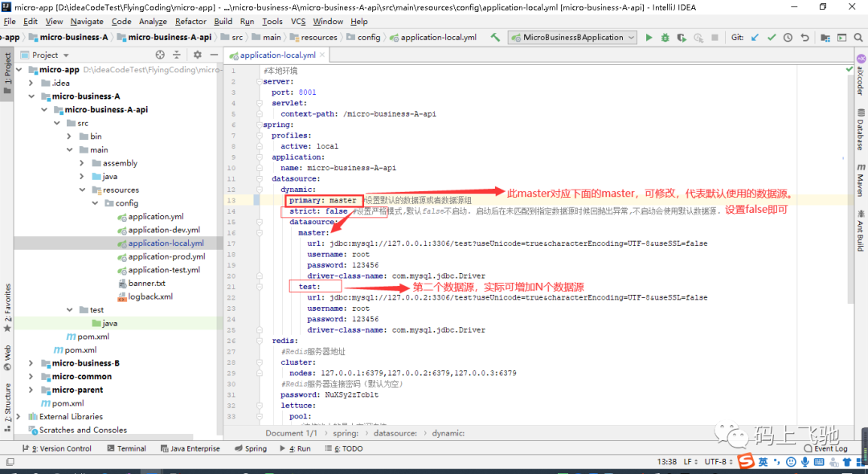Open the Ant Build tool window
The height and width of the screenshot is (474, 868).
860,231
